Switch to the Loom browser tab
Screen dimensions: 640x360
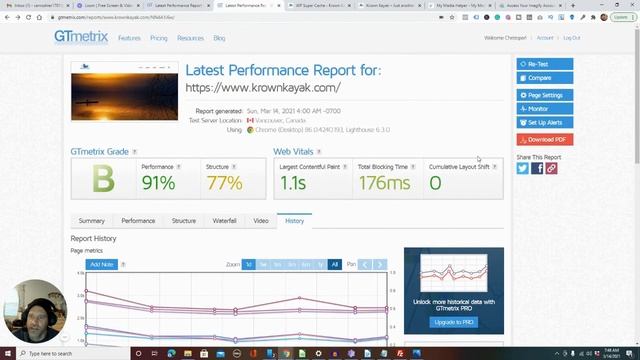pos(108,6)
